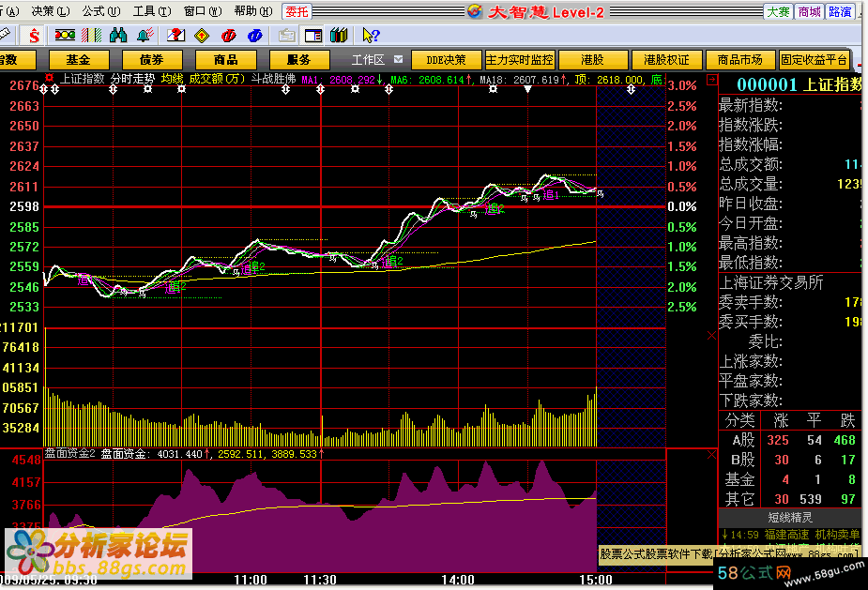Click the striped color bars toolbar icon
868x590 pixels.
pos(91,36)
